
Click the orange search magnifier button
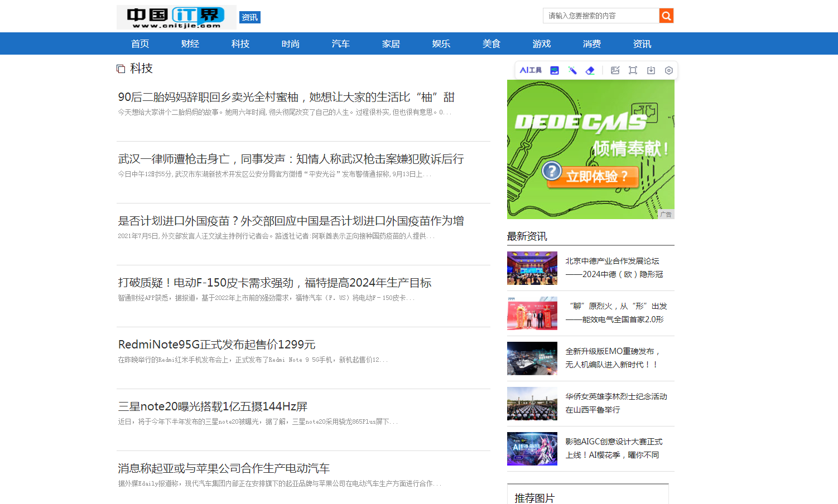coord(666,16)
